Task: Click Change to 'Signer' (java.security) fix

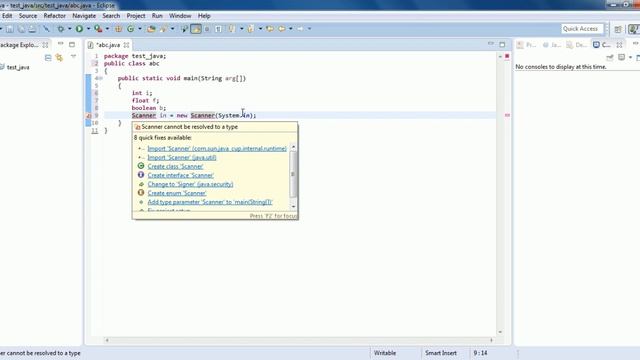Action: pyautogui.click(x=190, y=184)
